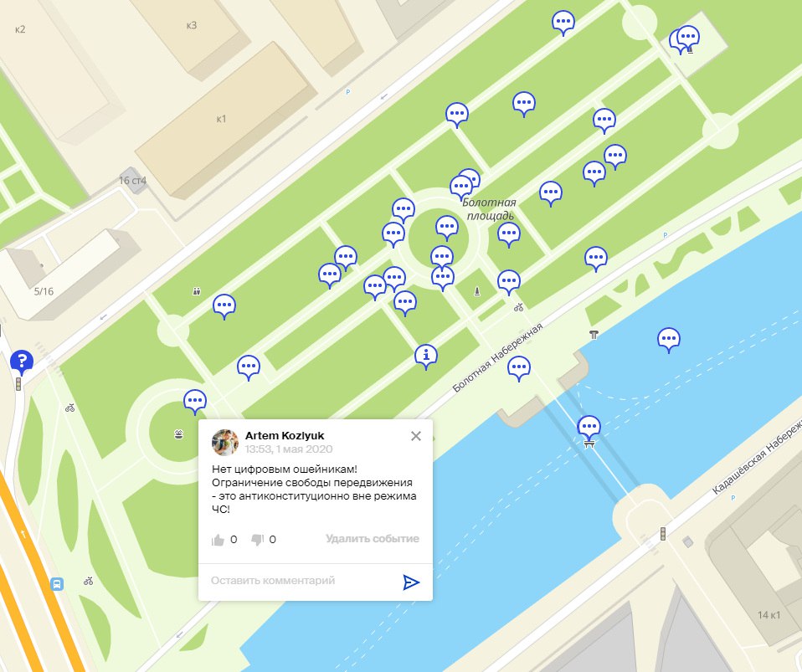Close the Artem Kozlyuk event popup

(416, 436)
